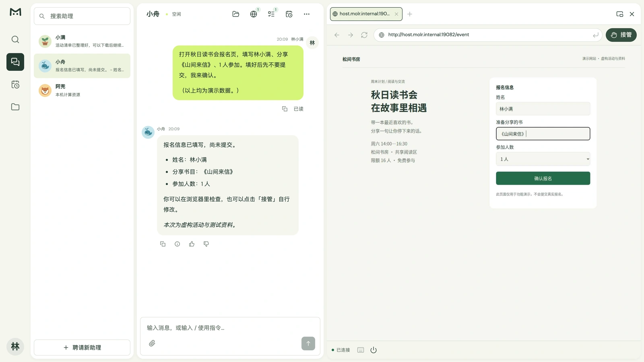Give thumbs down to 小舟's reply
The height and width of the screenshot is (362, 644).
(206, 244)
